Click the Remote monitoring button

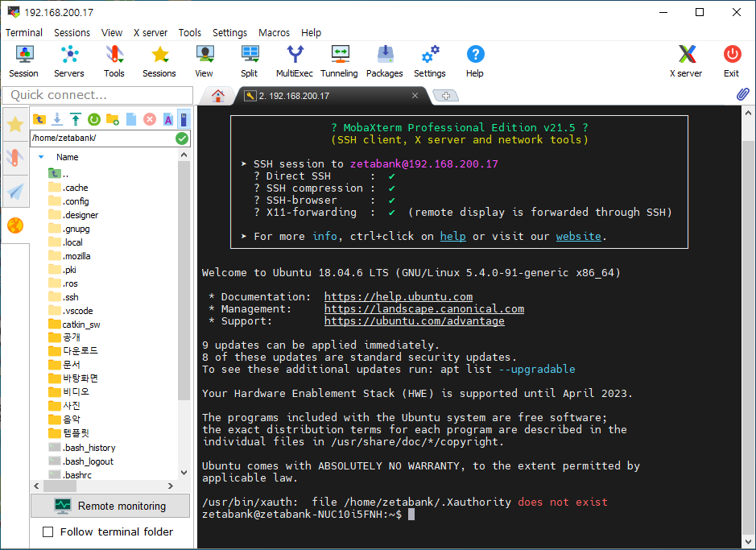click(x=110, y=506)
